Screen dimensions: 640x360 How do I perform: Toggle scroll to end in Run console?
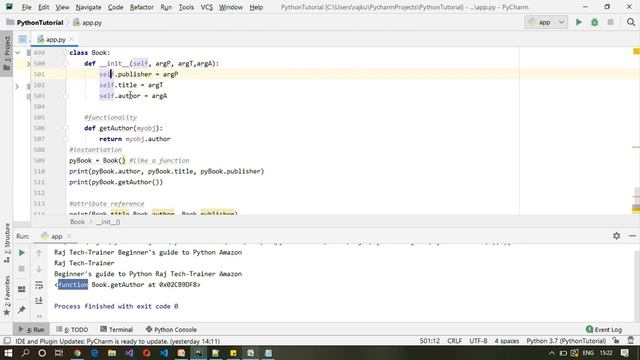(39, 300)
